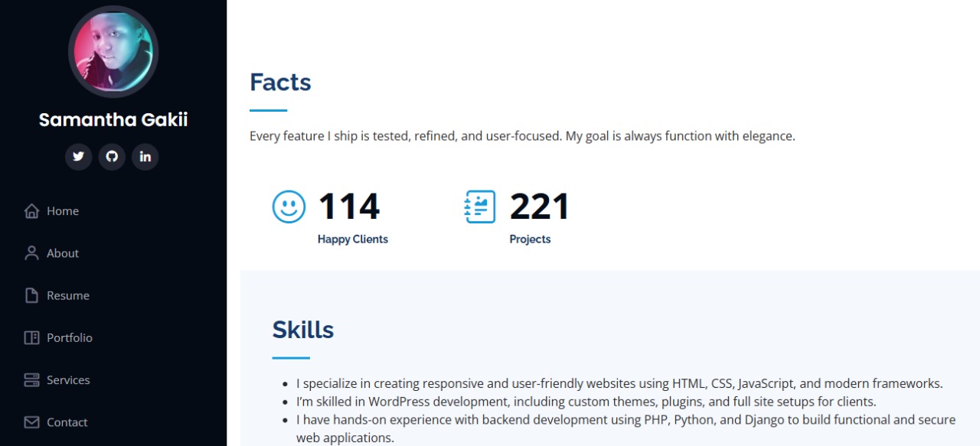
Task: Open the LinkedIn profile icon
Action: click(145, 157)
